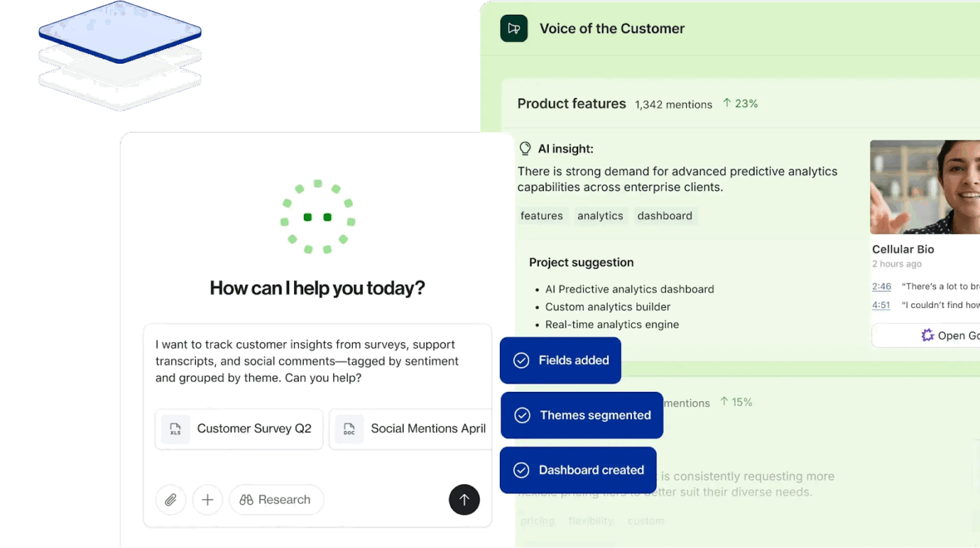Screen dimensions: 980x548
Task: Toggle the Themes segmented checkmark
Action: coord(521,415)
